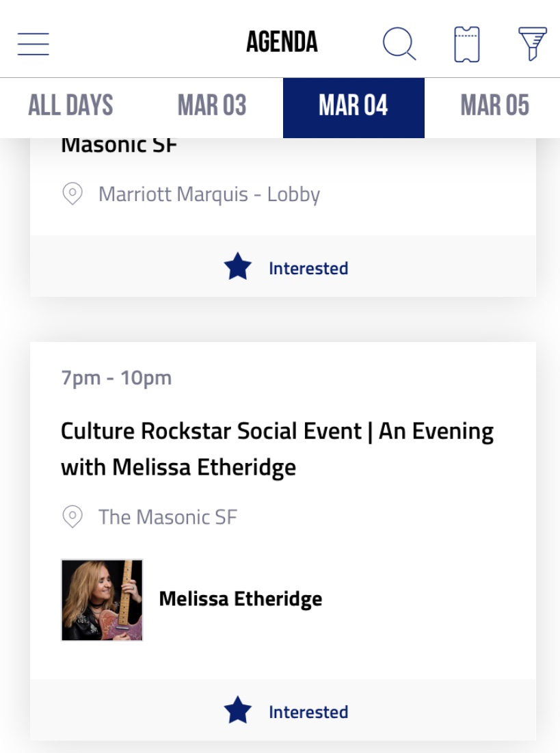Select the MAR 03 tab
The width and height of the screenshot is (560, 753).
tap(212, 106)
